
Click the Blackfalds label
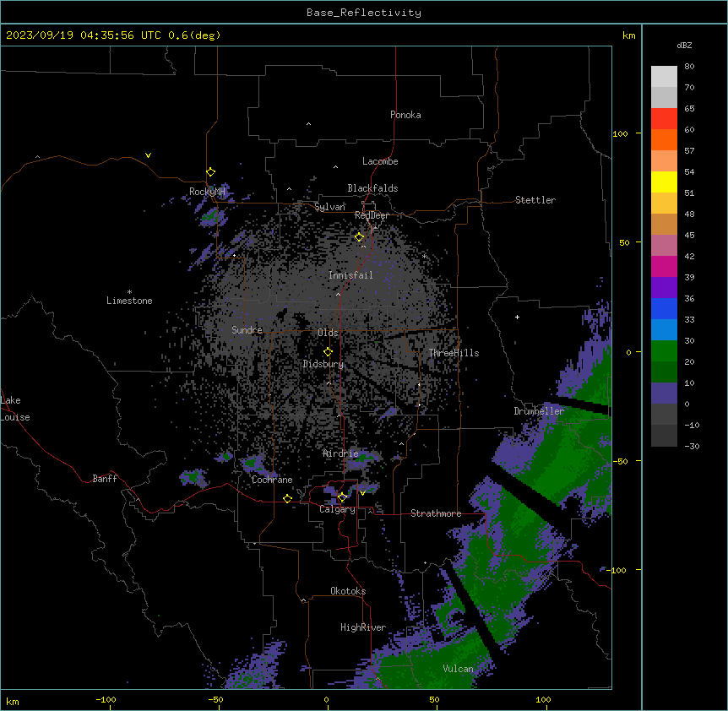pyautogui.click(x=372, y=188)
